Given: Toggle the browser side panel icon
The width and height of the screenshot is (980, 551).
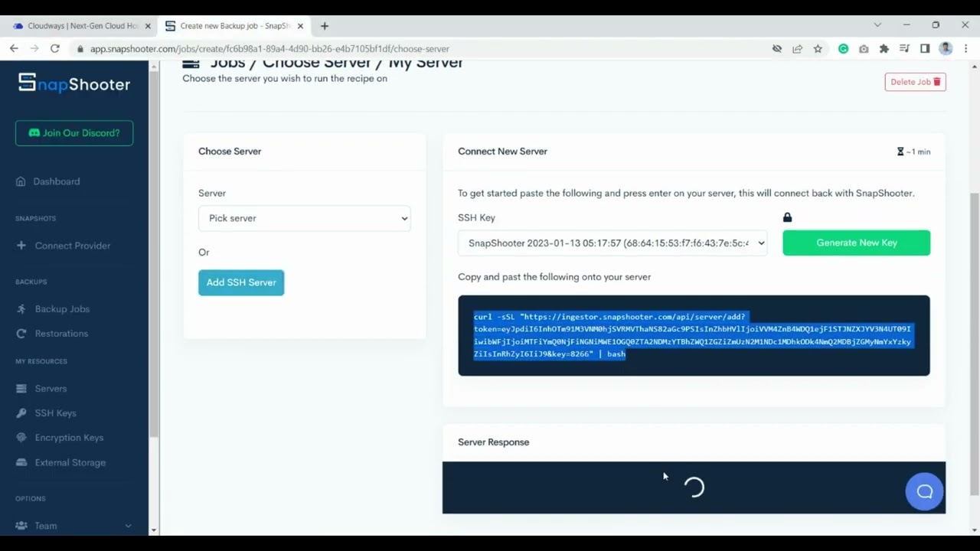Looking at the screenshot, I should point(925,48).
